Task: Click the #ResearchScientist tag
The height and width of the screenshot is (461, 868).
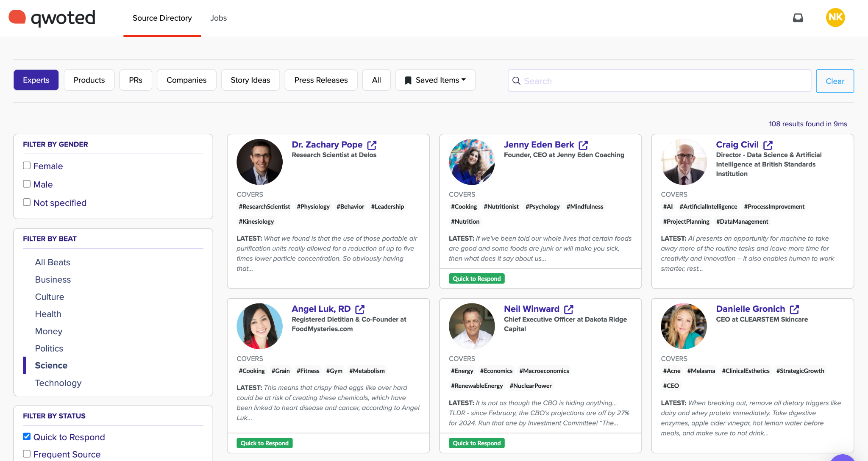Action: 264,207
